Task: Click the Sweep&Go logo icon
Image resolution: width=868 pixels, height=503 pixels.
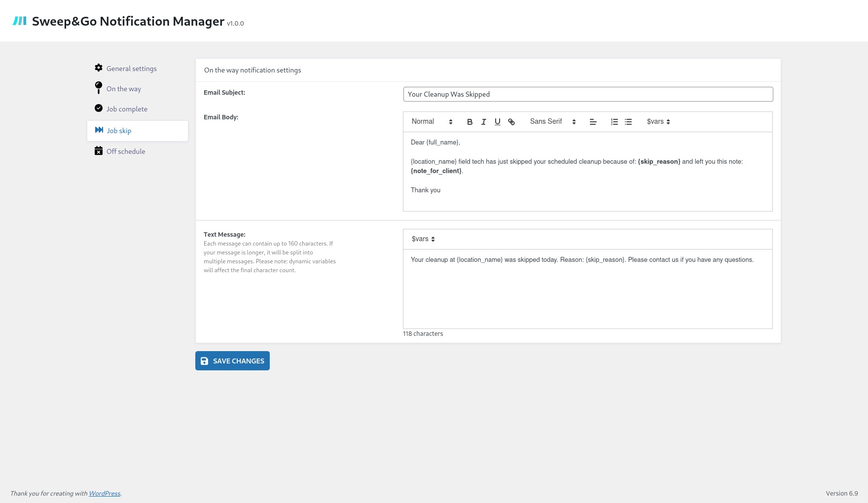Action: [x=20, y=21]
